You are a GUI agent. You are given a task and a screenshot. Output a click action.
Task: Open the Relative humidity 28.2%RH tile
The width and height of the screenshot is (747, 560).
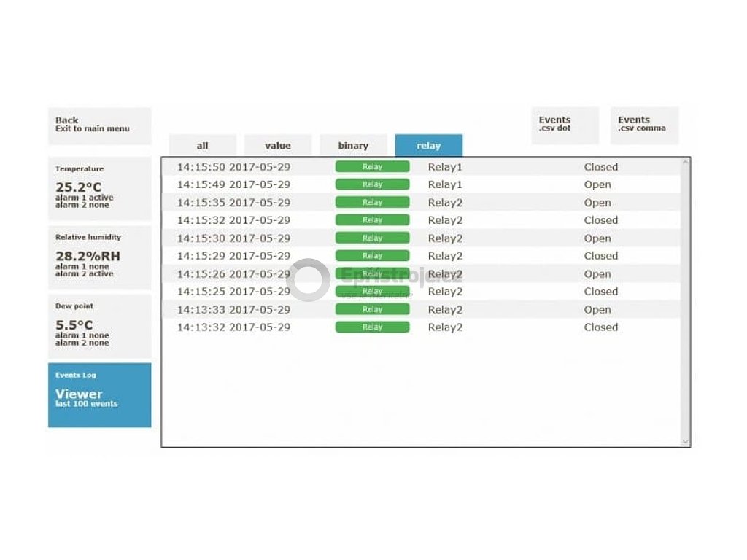(x=99, y=257)
